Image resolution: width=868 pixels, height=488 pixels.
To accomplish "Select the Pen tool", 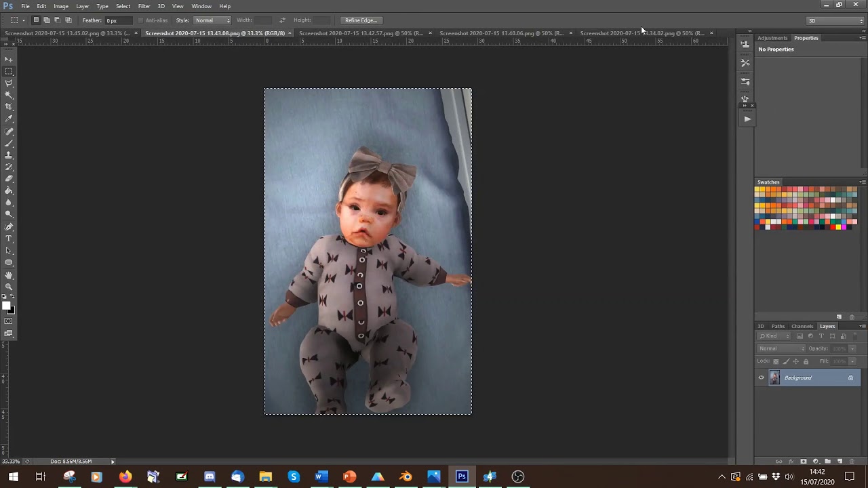I will (x=9, y=226).
